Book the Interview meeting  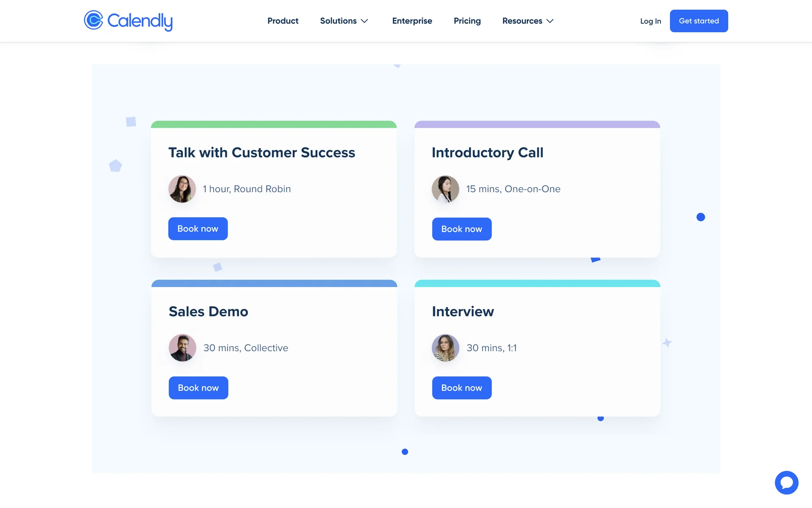point(461,388)
